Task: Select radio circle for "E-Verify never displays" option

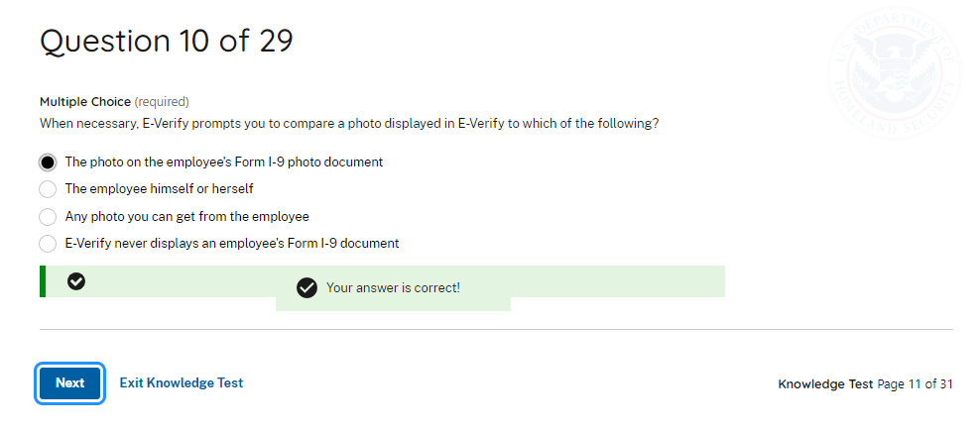Action: click(48, 243)
